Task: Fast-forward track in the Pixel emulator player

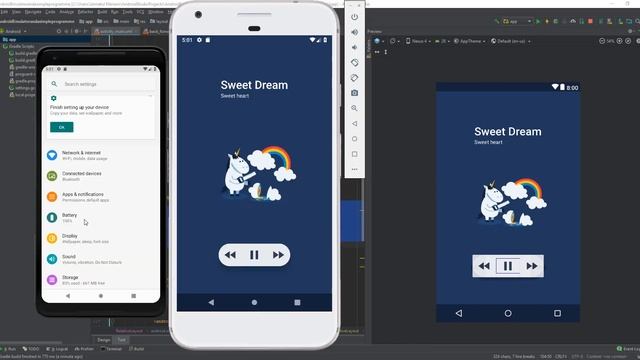Action: pyautogui.click(x=278, y=255)
